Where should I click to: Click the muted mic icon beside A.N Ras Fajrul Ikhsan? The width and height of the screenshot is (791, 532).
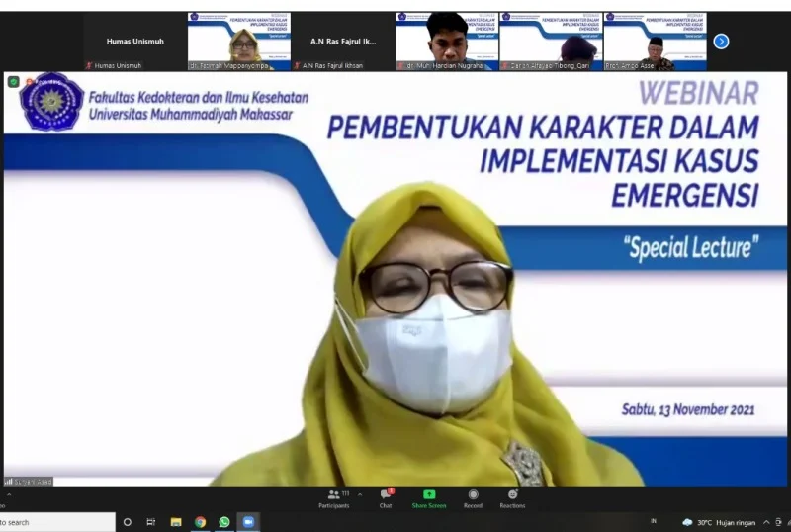pos(298,65)
